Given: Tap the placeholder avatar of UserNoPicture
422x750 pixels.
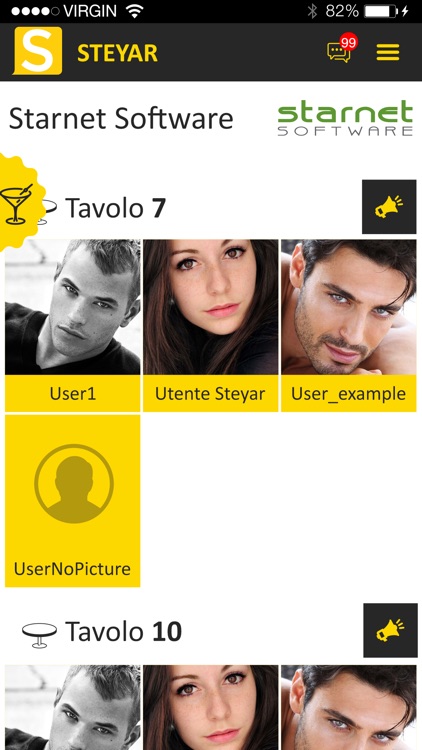Looking at the screenshot, I should point(74,484).
